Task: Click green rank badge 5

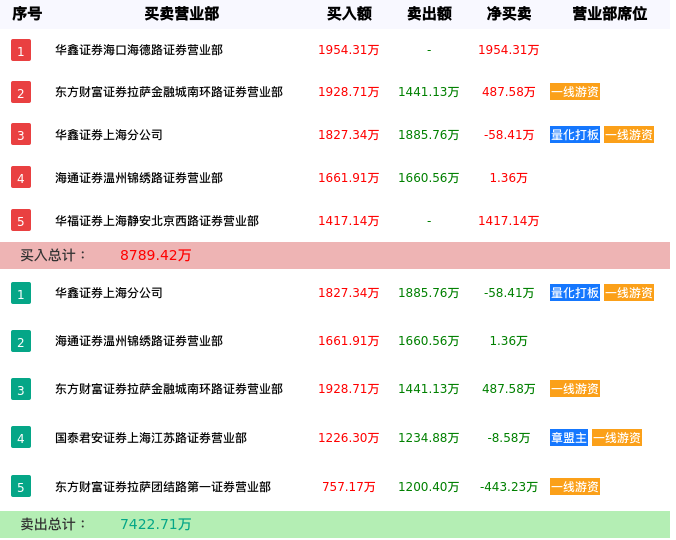Action: 21,486
